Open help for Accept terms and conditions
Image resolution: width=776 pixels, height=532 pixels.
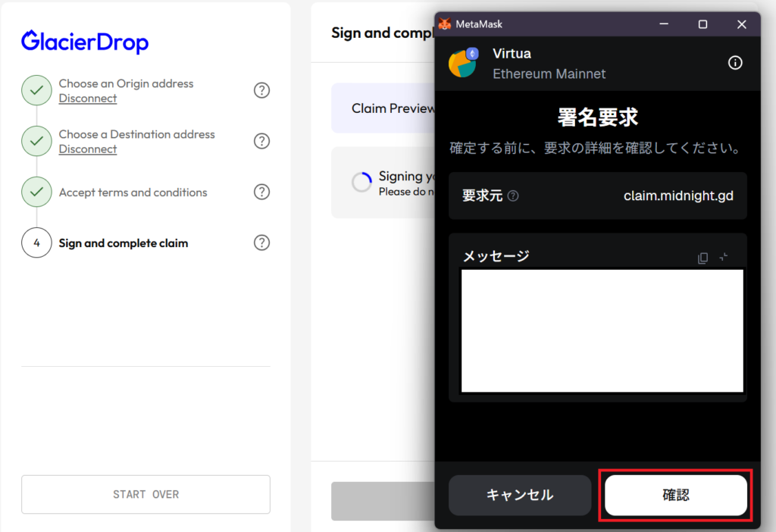click(x=261, y=192)
